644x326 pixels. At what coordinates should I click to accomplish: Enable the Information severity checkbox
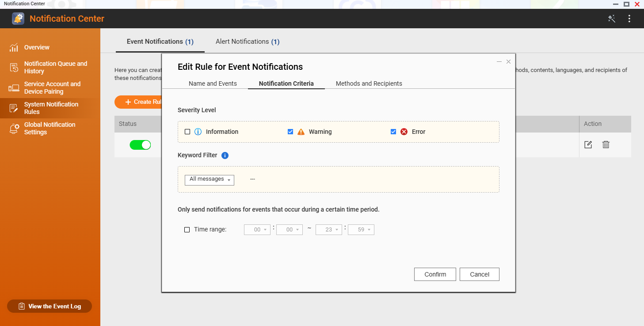187,132
